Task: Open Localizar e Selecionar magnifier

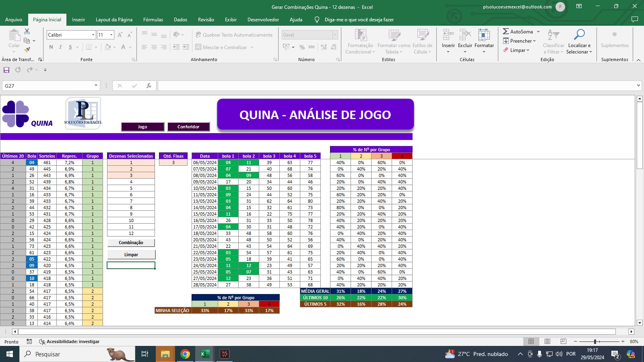Action: pyautogui.click(x=579, y=41)
